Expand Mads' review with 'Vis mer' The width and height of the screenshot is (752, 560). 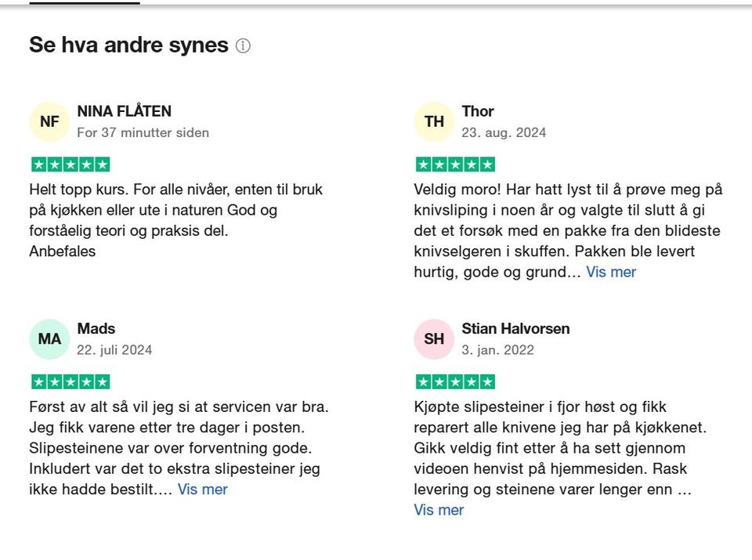click(202, 490)
